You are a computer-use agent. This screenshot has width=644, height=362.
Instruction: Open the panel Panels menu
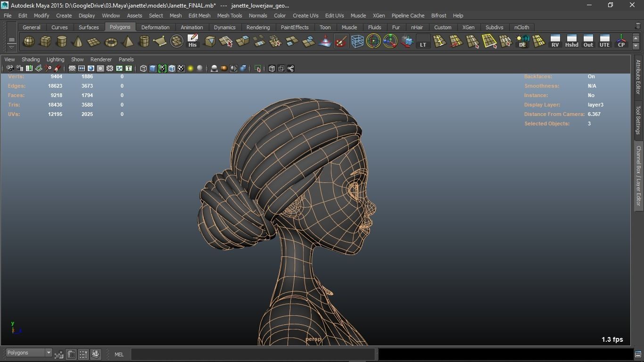[x=126, y=59]
